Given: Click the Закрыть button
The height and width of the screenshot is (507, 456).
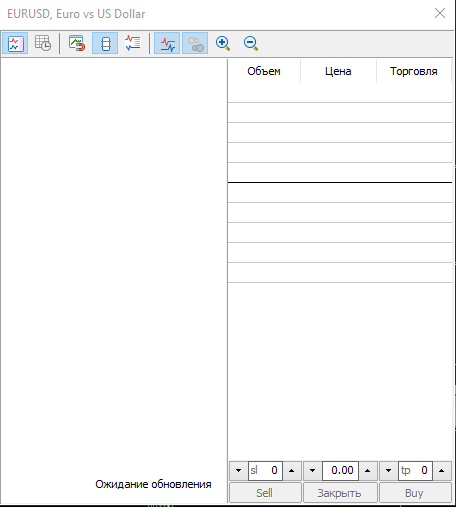Looking at the screenshot, I should coord(340,493).
